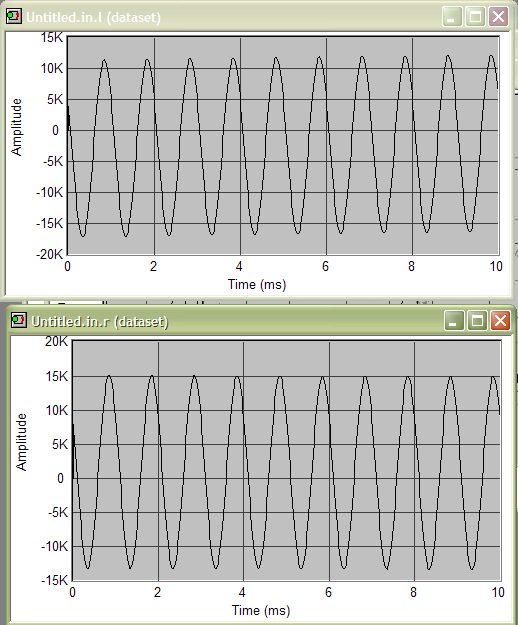Minimize the Untitled.in.l dataset window

pyautogui.click(x=452, y=17)
